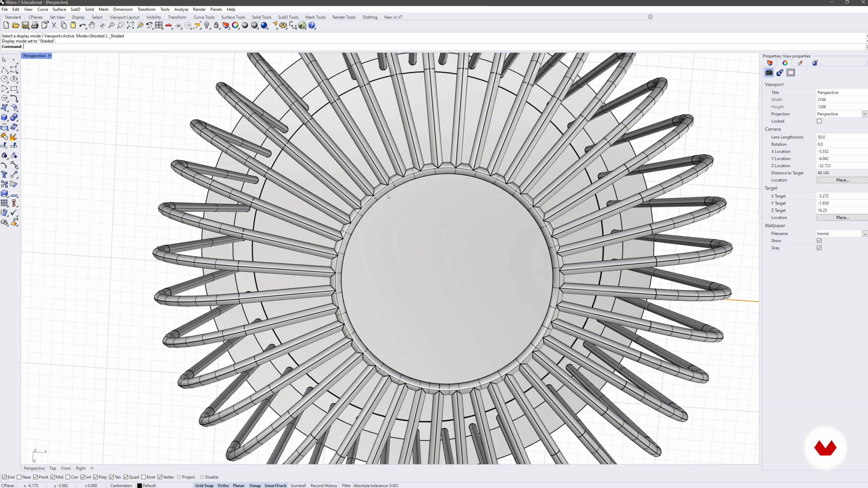Click the Zoom Window icon
This screenshot has height=488, width=868.
tap(121, 25)
